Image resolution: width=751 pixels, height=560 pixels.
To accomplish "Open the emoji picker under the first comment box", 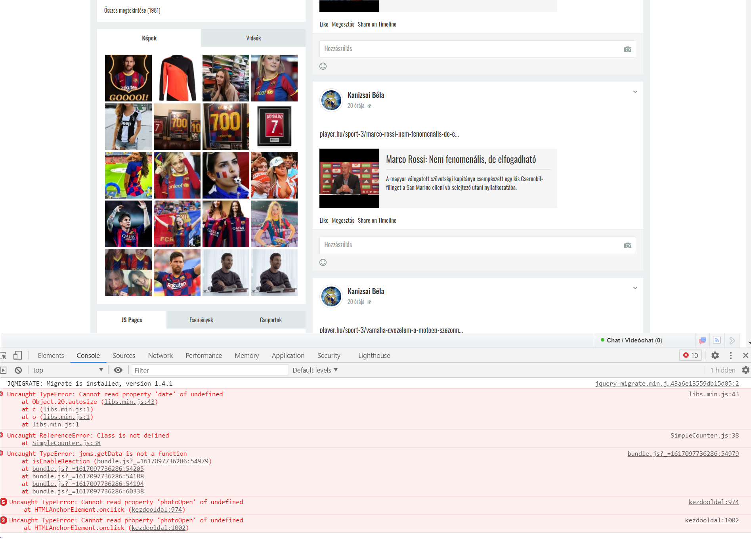I will tap(323, 66).
